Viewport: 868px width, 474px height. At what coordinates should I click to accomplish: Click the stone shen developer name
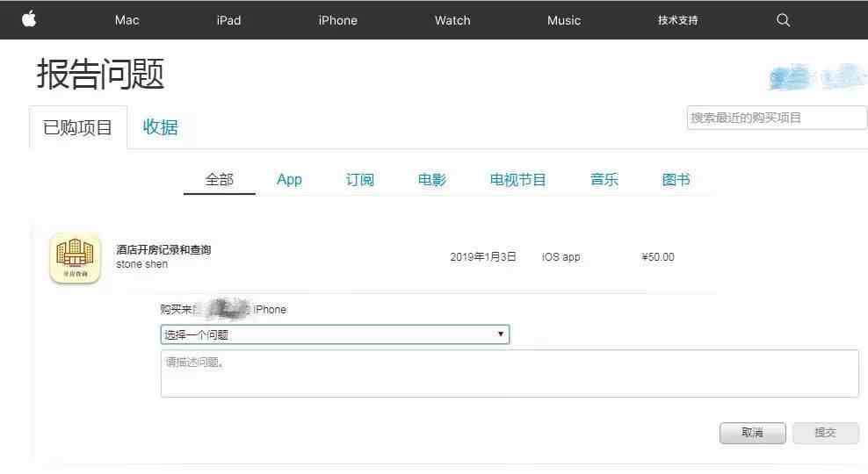coord(141,264)
